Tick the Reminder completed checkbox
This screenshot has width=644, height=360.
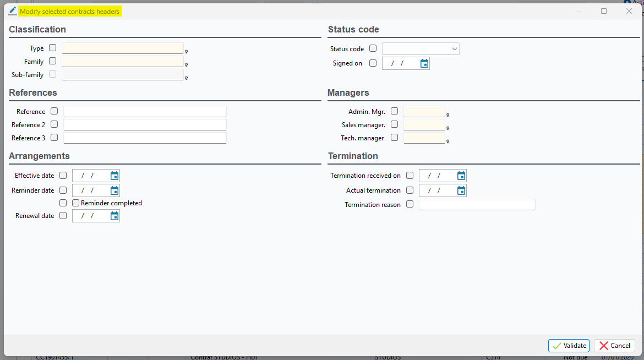[76, 203]
